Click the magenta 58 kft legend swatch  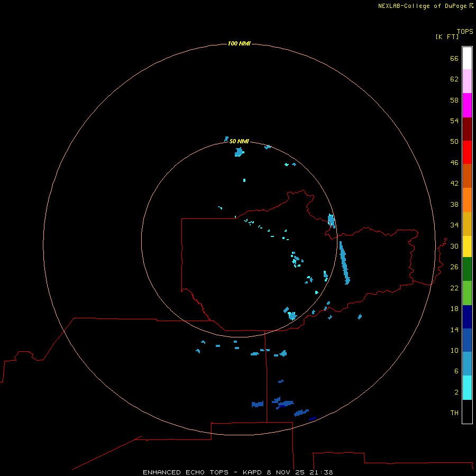tap(467, 105)
